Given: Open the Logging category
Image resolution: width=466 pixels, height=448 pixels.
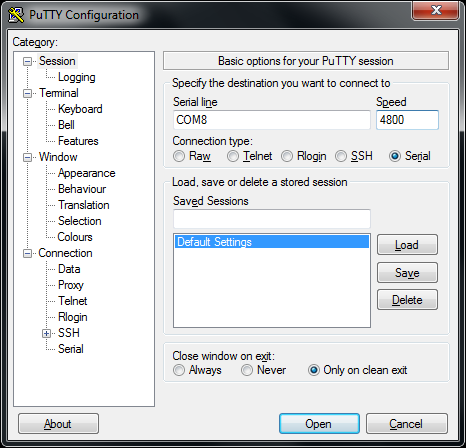Looking at the screenshot, I should [x=77, y=77].
